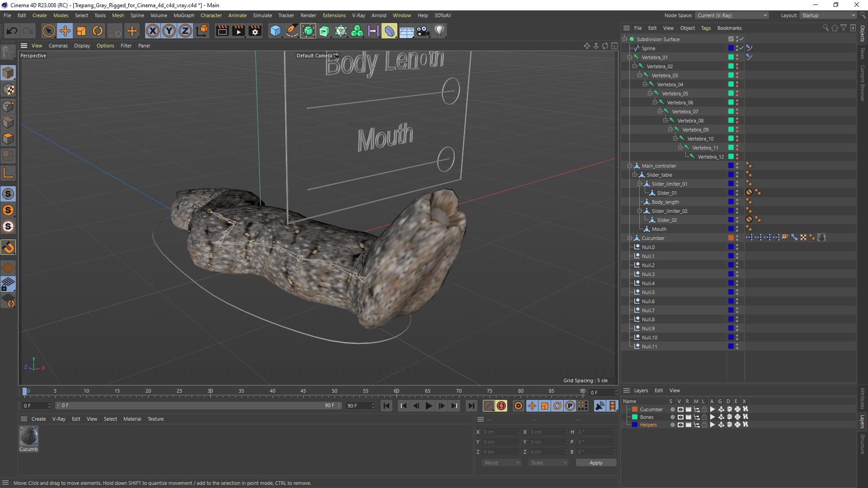Select the Move tool in toolbar
The image size is (868, 488).
pos(65,30)
